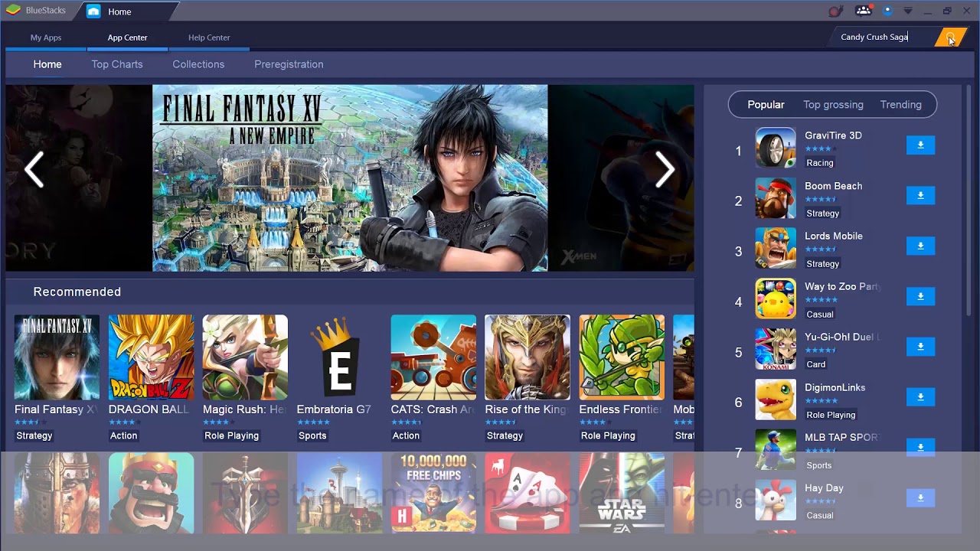The height and width of the screenshot is (551, 980).
Task: Open Lords Mobile app icon in Popular list
Action: tap(776, 248)
